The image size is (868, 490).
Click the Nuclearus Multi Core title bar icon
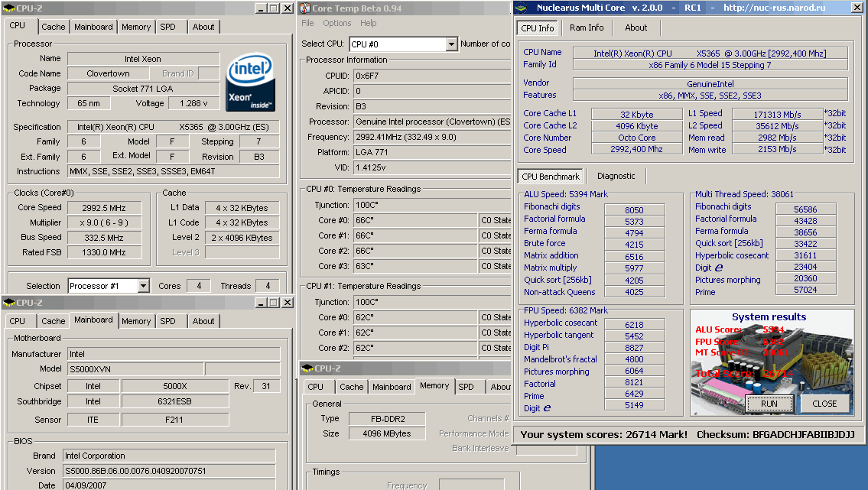click(520, 8)
